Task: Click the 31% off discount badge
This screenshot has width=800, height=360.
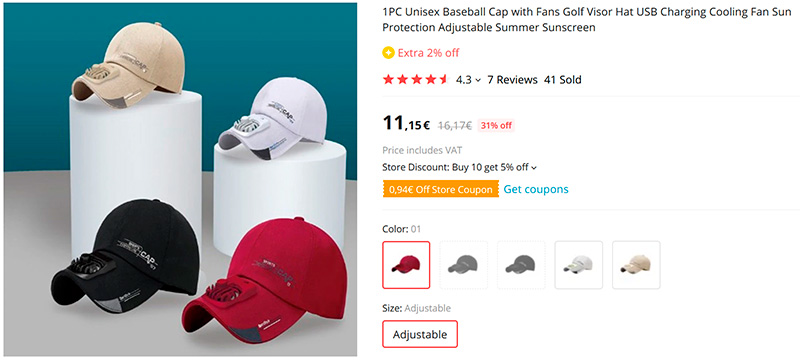Action: 496,125
